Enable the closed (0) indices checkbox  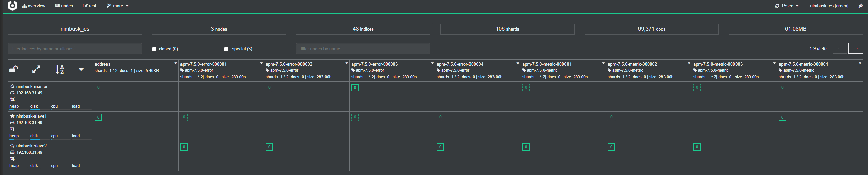(154, 49)
